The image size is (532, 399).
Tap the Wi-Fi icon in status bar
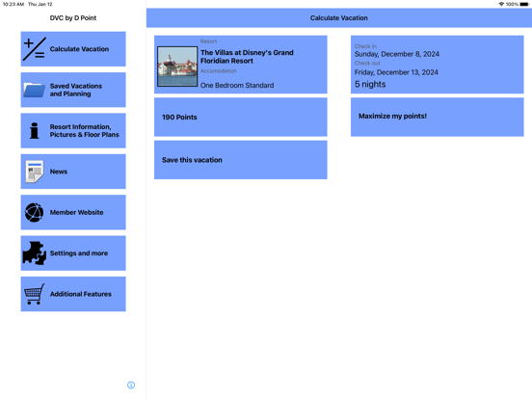pyautogui.click(x=501, y=4)
